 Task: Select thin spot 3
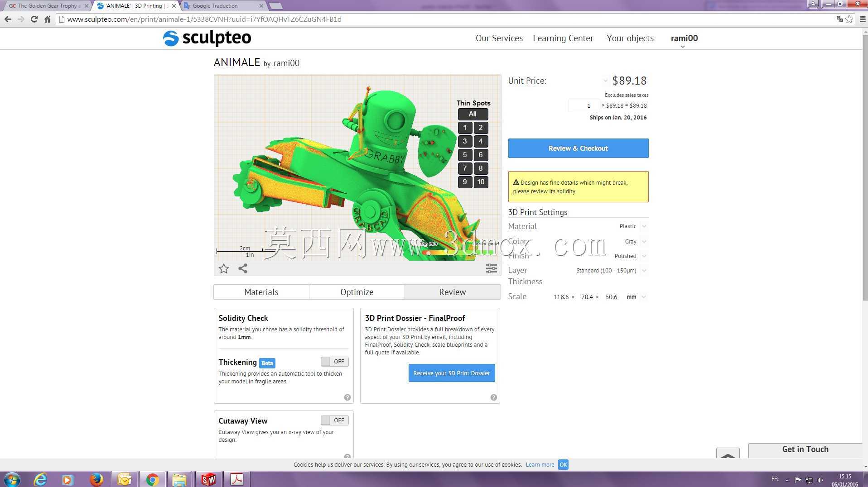(x=465, y=141)
